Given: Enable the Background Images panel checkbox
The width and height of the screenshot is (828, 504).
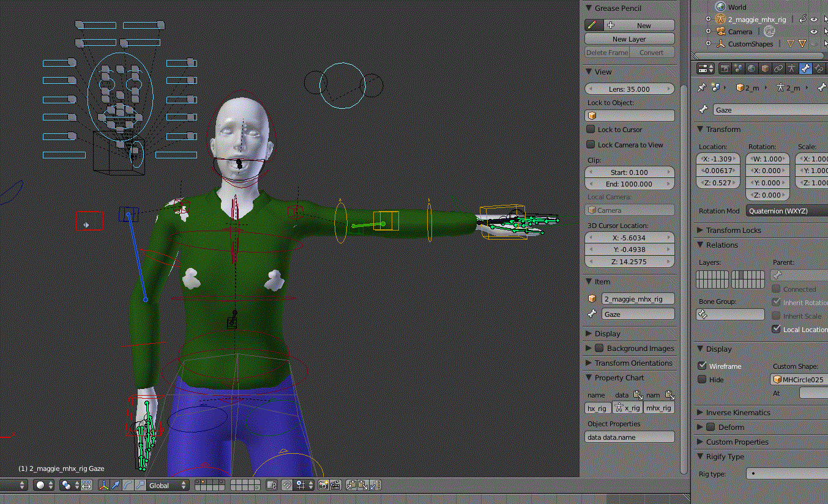Looking at the screenshot, I should coord(599,348).
